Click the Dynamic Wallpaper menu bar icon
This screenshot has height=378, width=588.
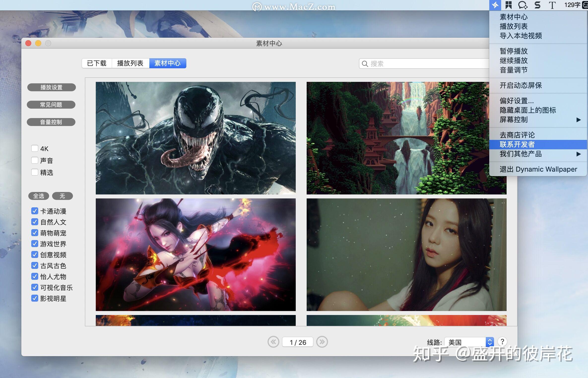point(495,5)
